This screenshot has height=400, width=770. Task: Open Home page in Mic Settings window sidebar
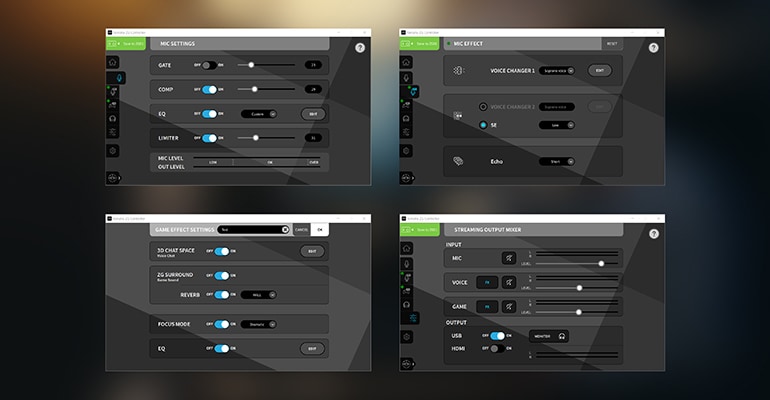point(112,62)
